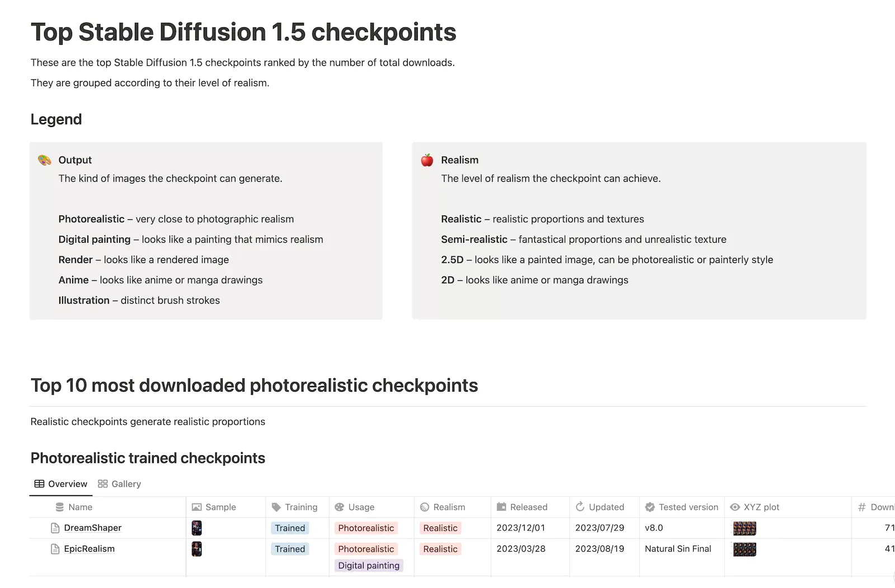Click the eye icon on XYZ plot column
Image resolution: width=895 pixels, height=588 pixels.
click(x=734, y=507)
